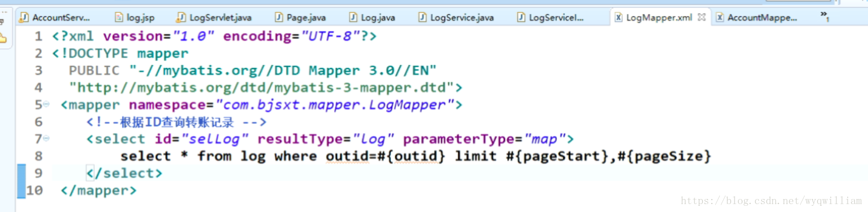Screen dimensions: 868x212
Task: Select the LogServiceI... editor tab
Action: [x=551, y=18]
